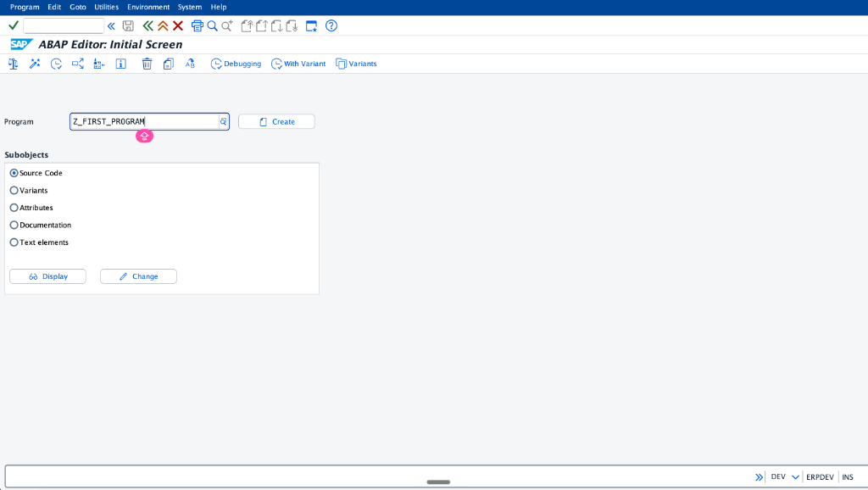Click the ERPDEV status bar entry
The image size is (868, 490).
820,477
